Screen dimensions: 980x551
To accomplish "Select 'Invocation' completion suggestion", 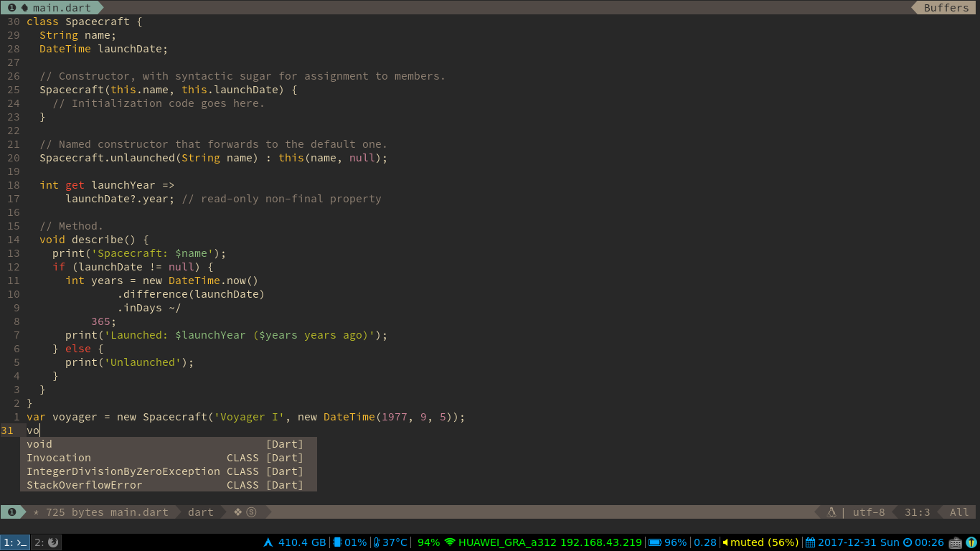I will [169, 458].
